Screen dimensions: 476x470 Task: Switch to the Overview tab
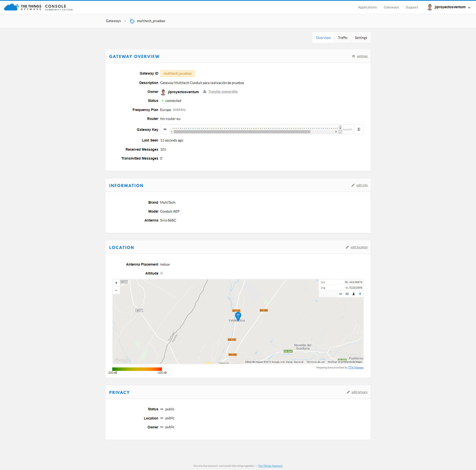[323, 38]
